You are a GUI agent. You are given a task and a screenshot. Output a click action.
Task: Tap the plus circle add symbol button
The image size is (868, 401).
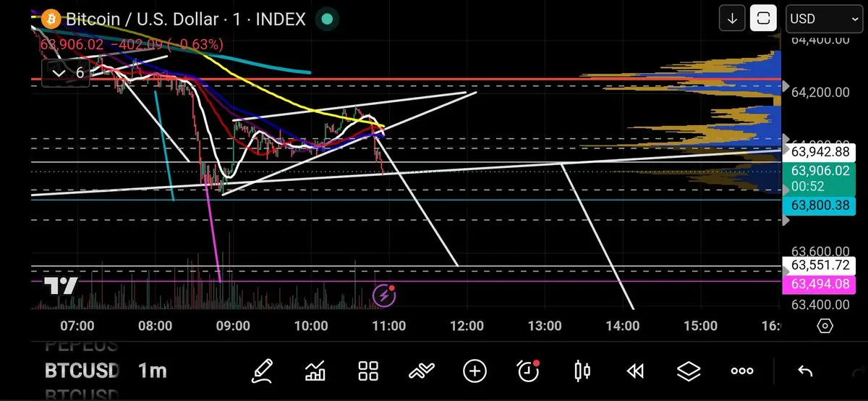(475, 371)
